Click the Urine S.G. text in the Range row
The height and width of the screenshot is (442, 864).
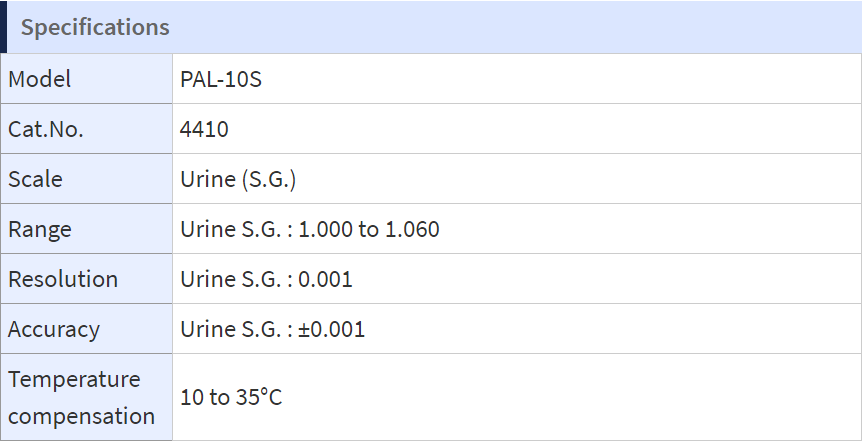click(231, 229)
